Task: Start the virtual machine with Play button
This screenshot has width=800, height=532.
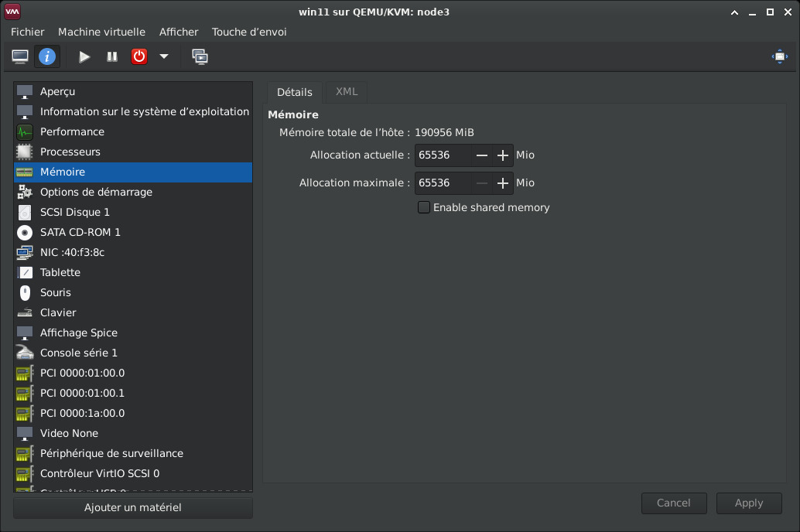Action: coord(84,56)
